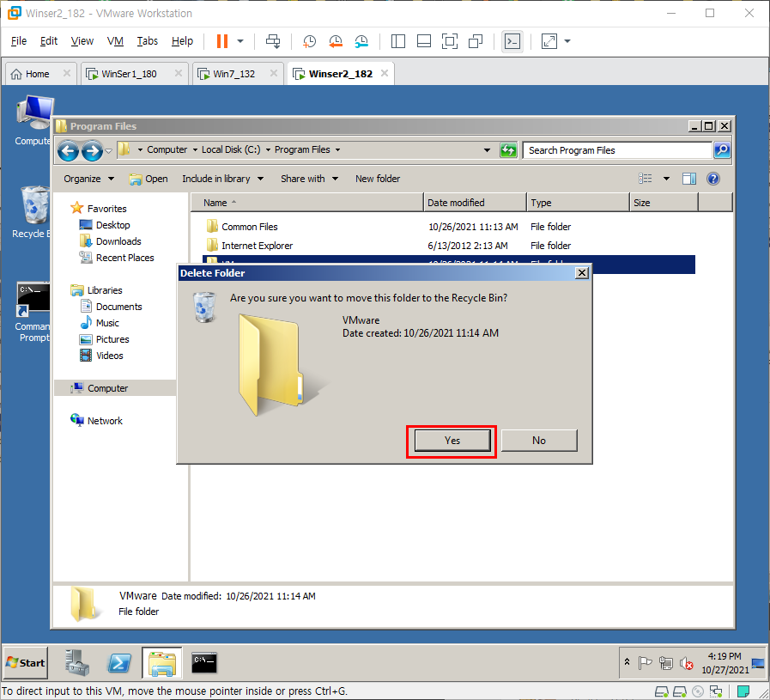Click Send Ctrl+Alt+Del toolbar icon

[x=273, y=41]
